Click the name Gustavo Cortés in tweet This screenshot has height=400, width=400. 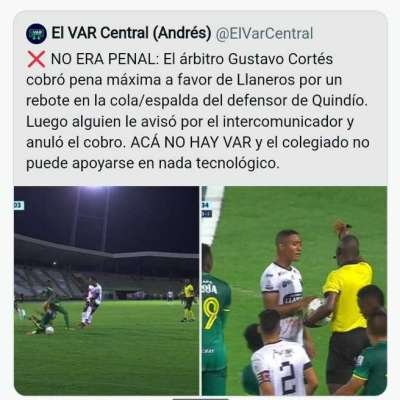coord(280,59)
